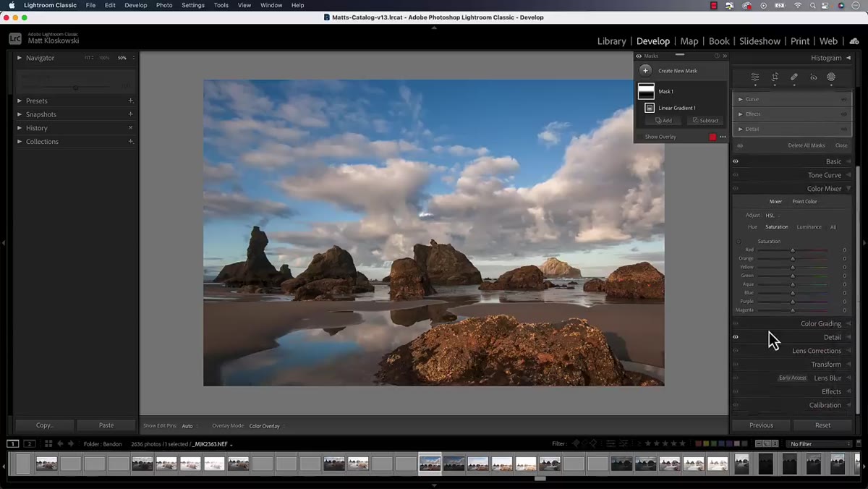Screen dimensions: 868x489
Task: Select the Linear Gradient 1 component icon
Action: point(650,108)
